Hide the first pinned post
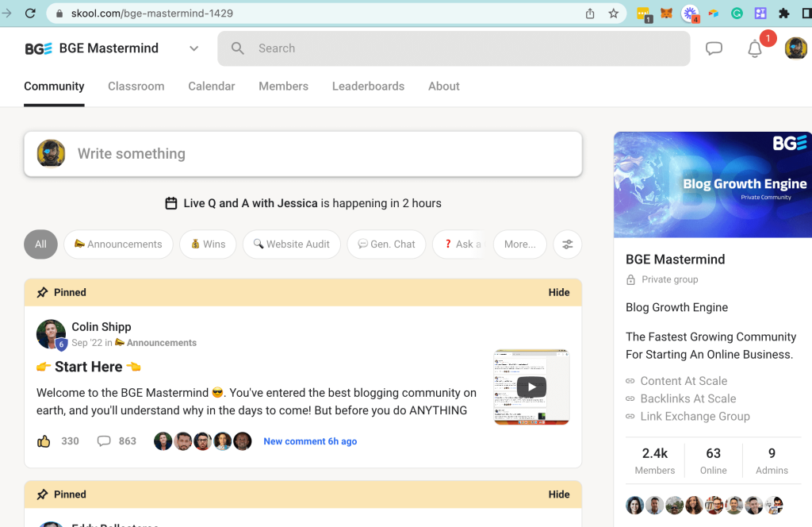The image size is (812, 527). [x=558, y=292]
